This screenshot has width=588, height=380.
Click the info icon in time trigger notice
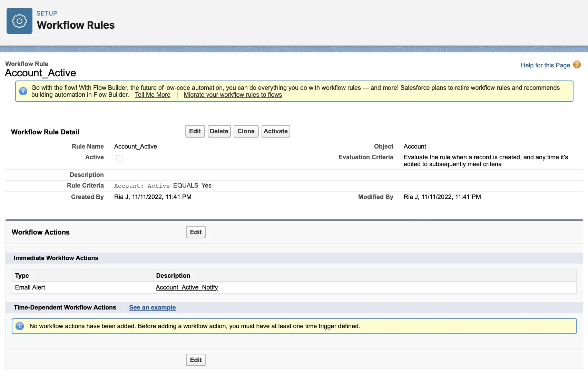[20, 326]
